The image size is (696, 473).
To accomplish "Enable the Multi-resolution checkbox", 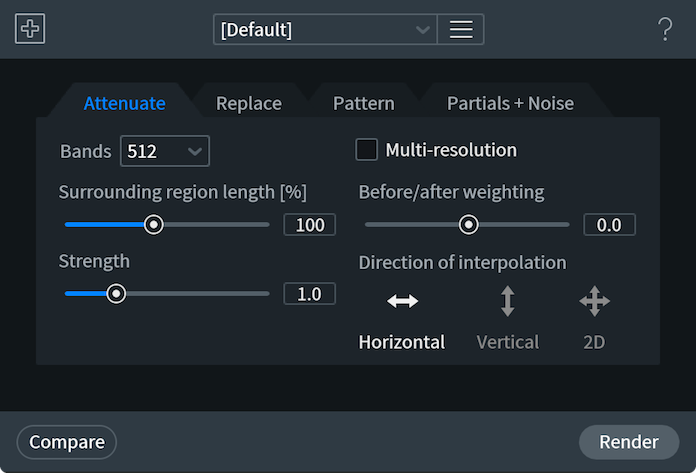I will coord(367,150).
